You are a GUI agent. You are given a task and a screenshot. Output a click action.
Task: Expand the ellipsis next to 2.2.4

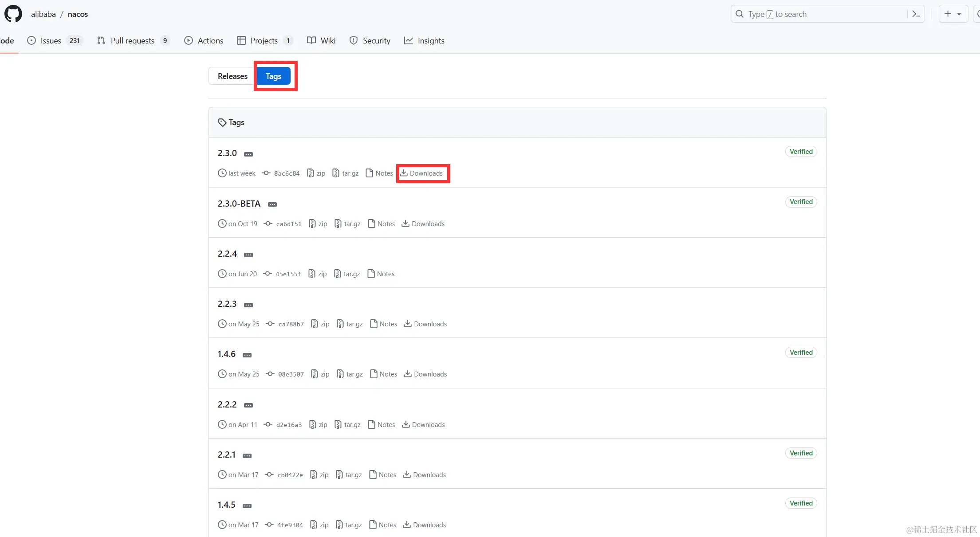tap(248, 255)
